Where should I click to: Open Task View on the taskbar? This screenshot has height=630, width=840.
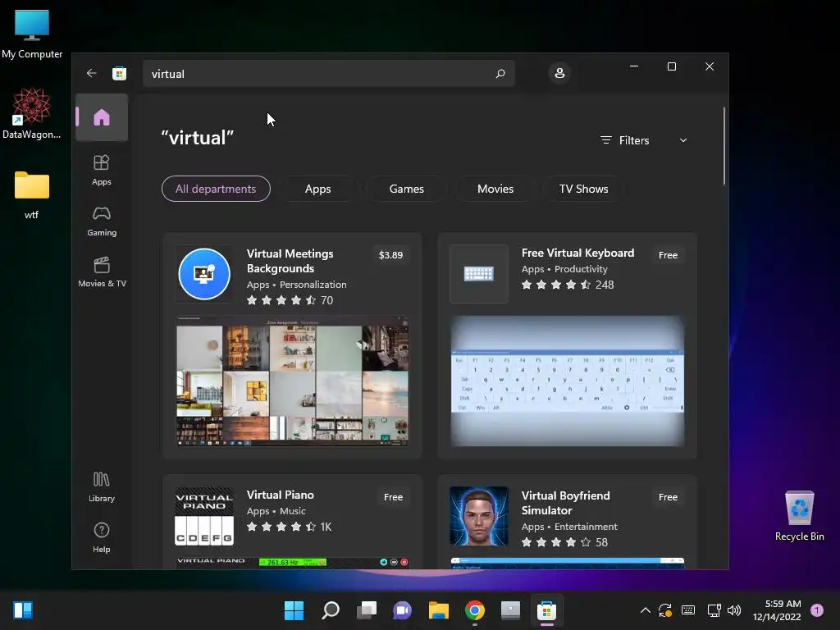(367, 610)
